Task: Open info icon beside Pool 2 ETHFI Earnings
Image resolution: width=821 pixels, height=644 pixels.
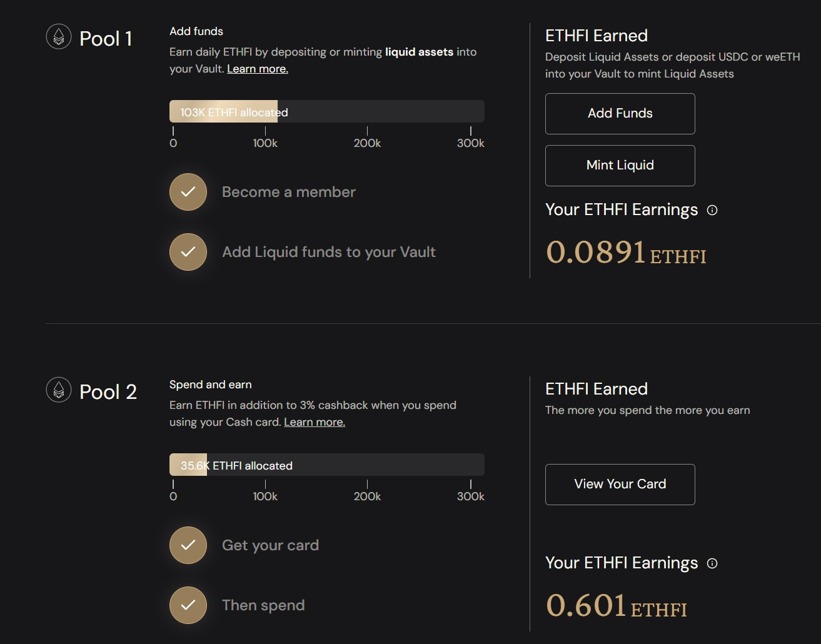Action: (x=712, y=563)
